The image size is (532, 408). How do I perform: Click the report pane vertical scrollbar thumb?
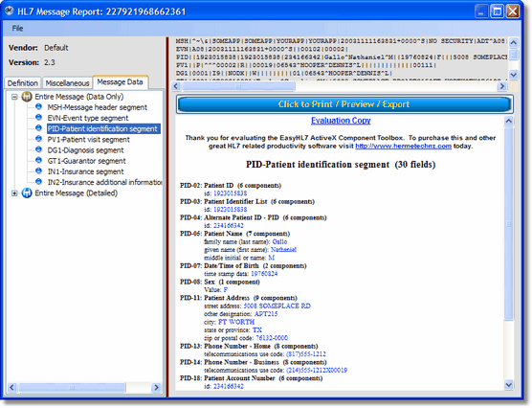tap(508, 223)
